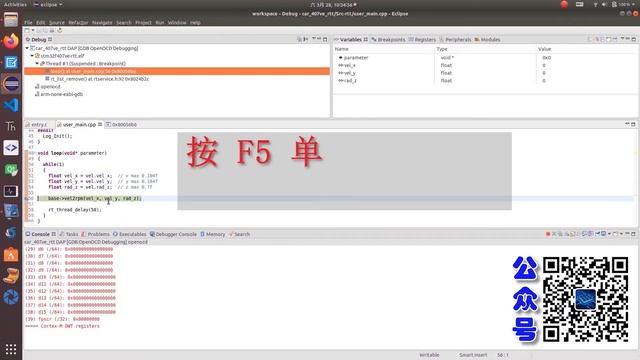Open the Help menu
The height and width of the screenshot is (360, 640).
point(195,22)
